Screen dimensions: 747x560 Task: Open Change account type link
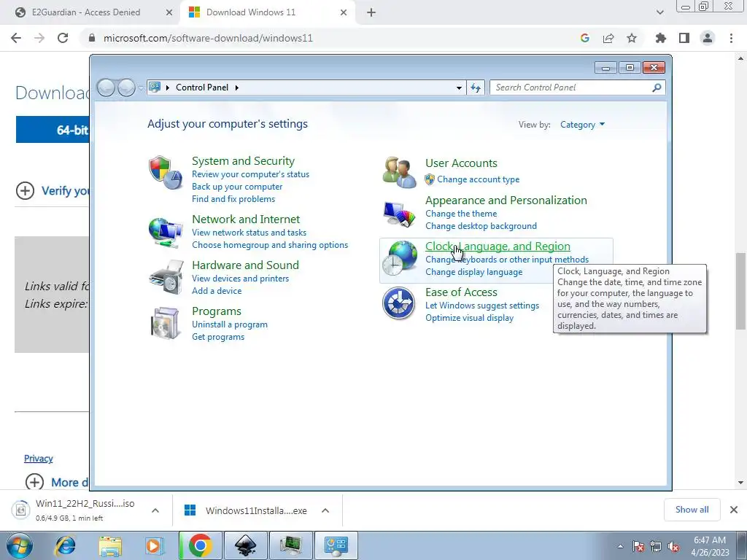point(479,179)
